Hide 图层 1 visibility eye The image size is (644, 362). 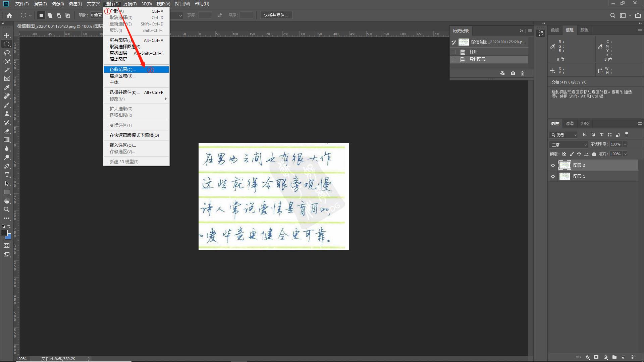[553, 176]
